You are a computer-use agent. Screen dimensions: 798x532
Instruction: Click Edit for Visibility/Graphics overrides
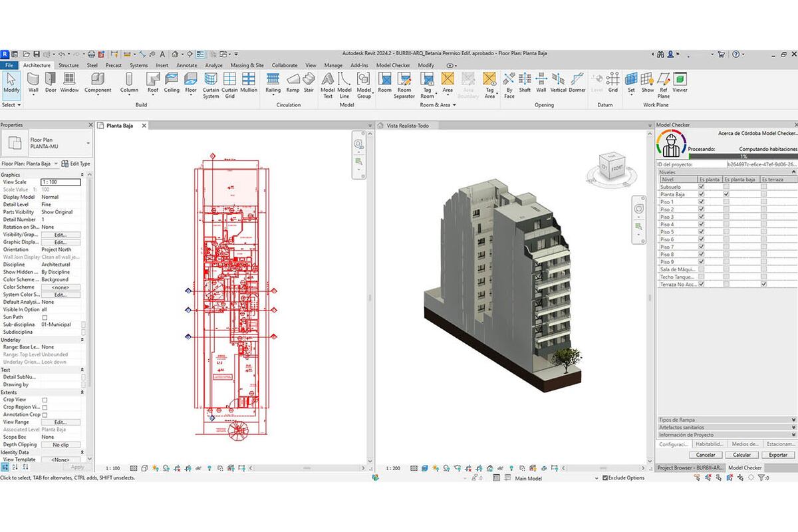tap(61, 235)
